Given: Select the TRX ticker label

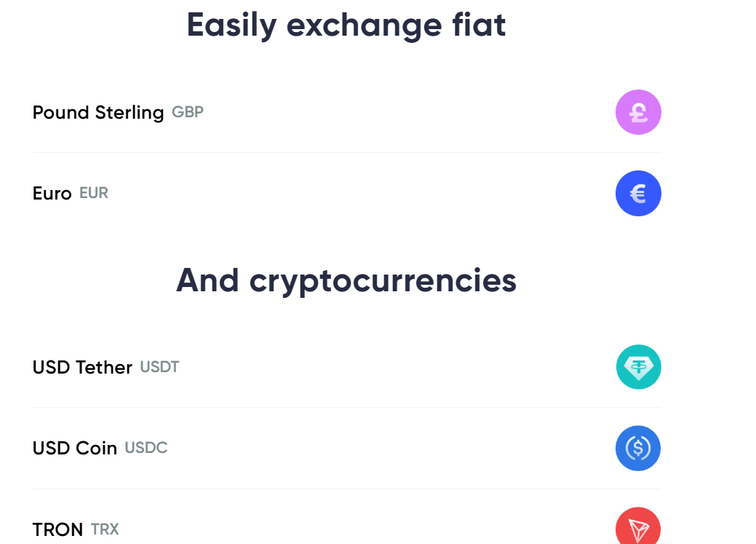Looking at the screenshot, I should click(105, 529).
